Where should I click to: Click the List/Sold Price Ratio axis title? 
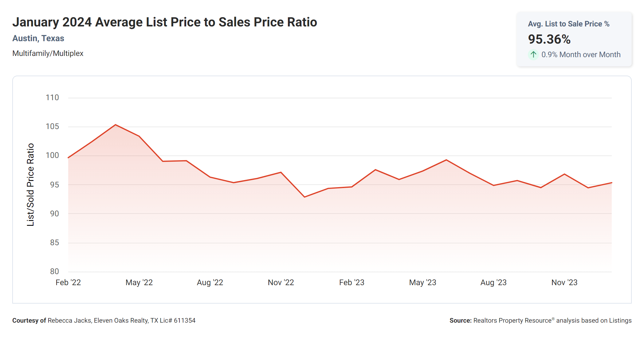click(x=30, y=185)
